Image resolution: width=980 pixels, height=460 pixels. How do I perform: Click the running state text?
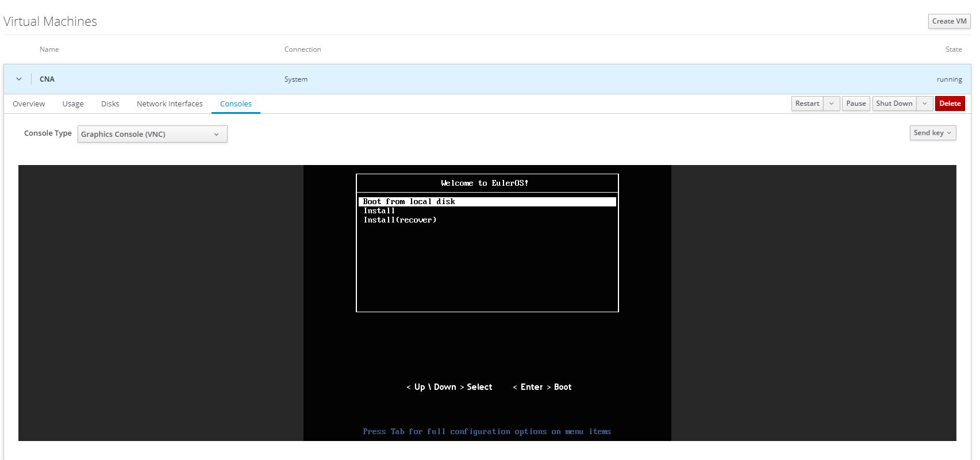(x=950, y=79)
